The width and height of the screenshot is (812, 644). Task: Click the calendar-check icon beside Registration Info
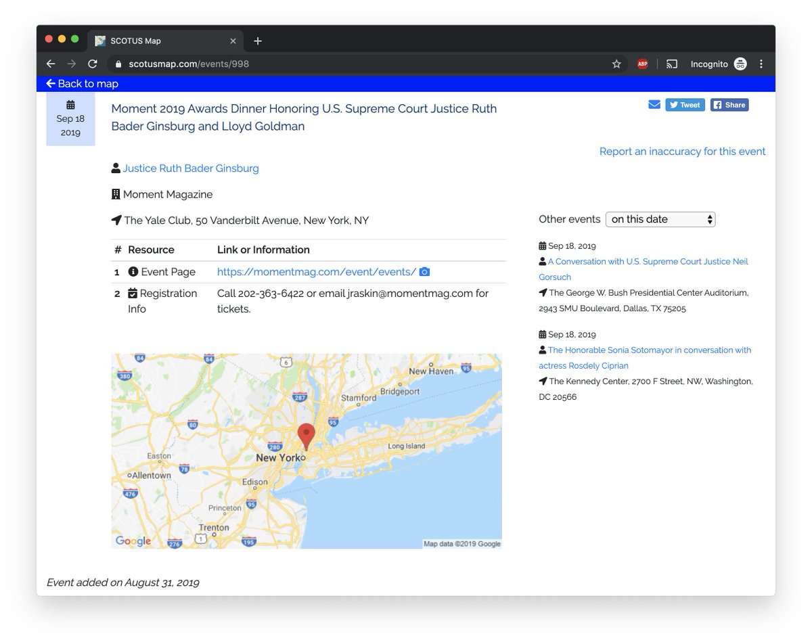pyautogui.click(x=133, y=294)
